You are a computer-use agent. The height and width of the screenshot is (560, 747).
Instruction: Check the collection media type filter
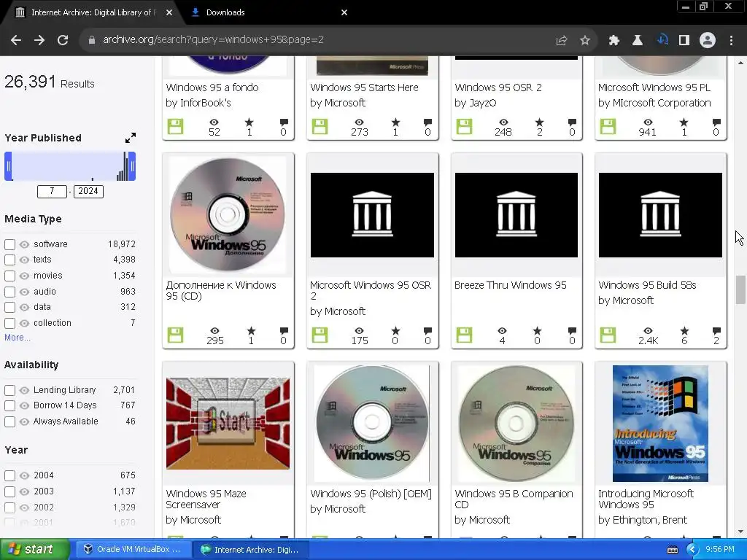coord(9,323)
